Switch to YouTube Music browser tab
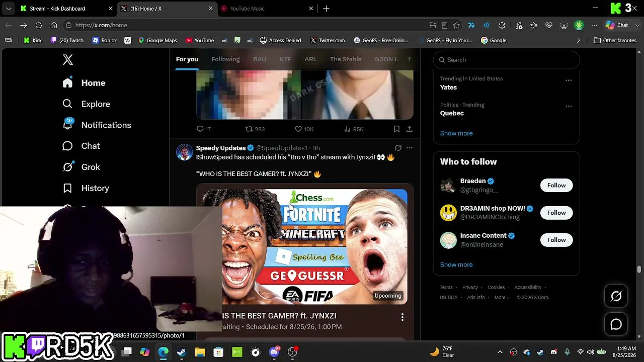The image size is (644, 362). (267, 9)
